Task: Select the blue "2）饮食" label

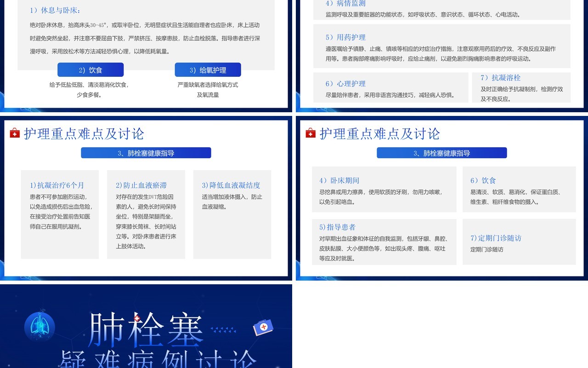Action: [x=90, y=70]
